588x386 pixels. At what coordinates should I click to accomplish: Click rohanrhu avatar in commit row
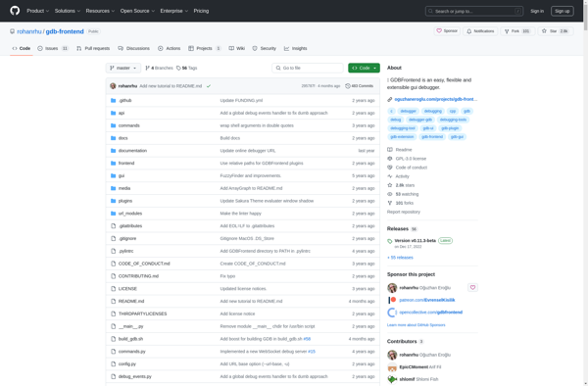click(x=113, y=86)
